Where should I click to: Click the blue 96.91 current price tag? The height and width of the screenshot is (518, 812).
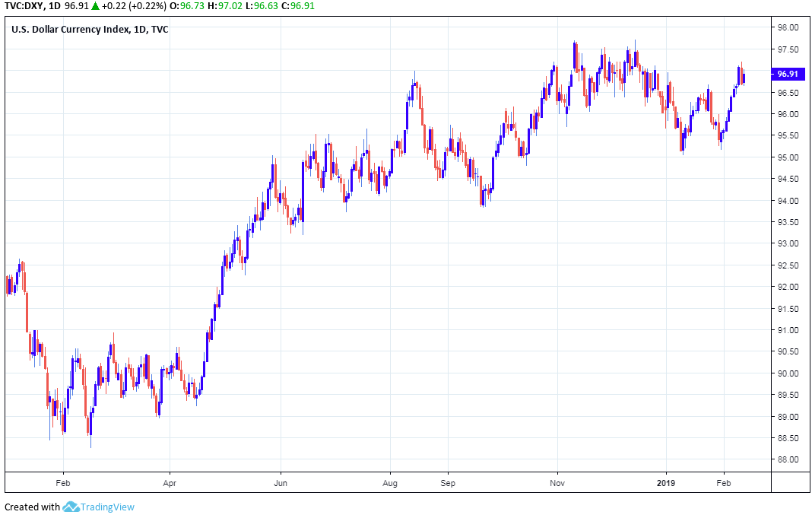point(787,74)
